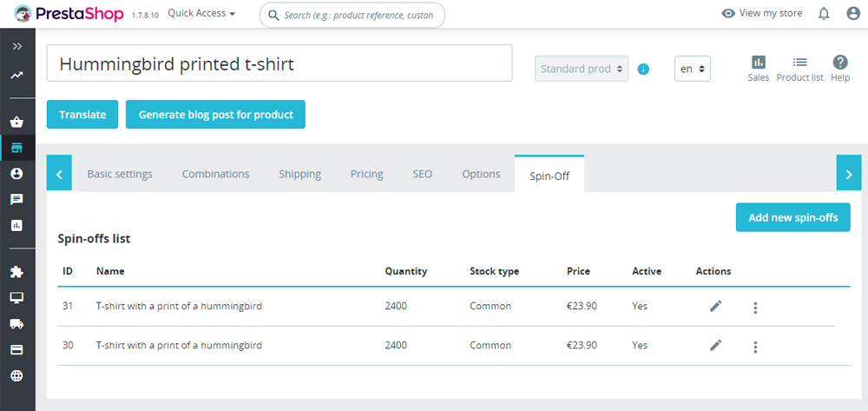The height and width of the screenshot is (411, 868).
Task: Switch to the SEO tab
Action: pyautogui.click(x=423, y=174)
